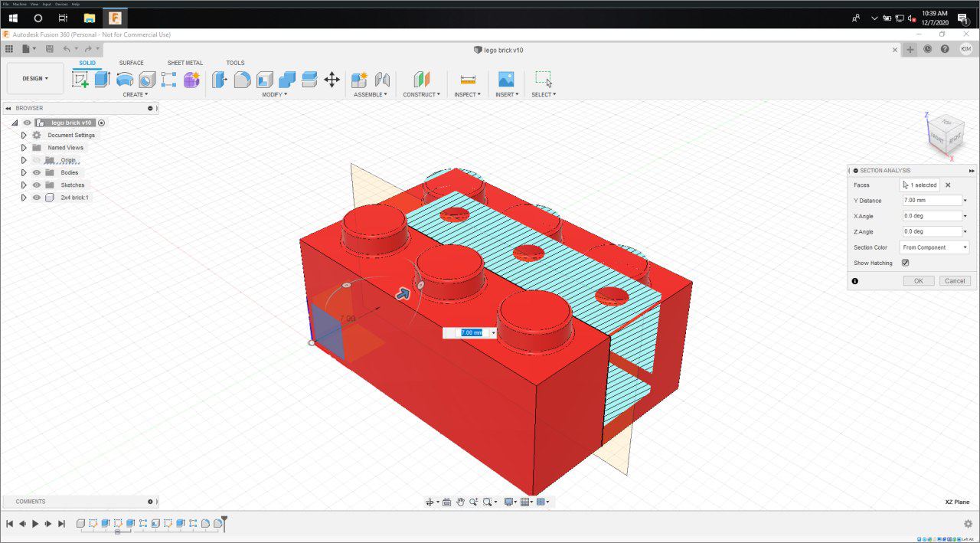Select the Fillet tool in Modify
The height and width of the screenshot is (543, 980).
point(242,80)
